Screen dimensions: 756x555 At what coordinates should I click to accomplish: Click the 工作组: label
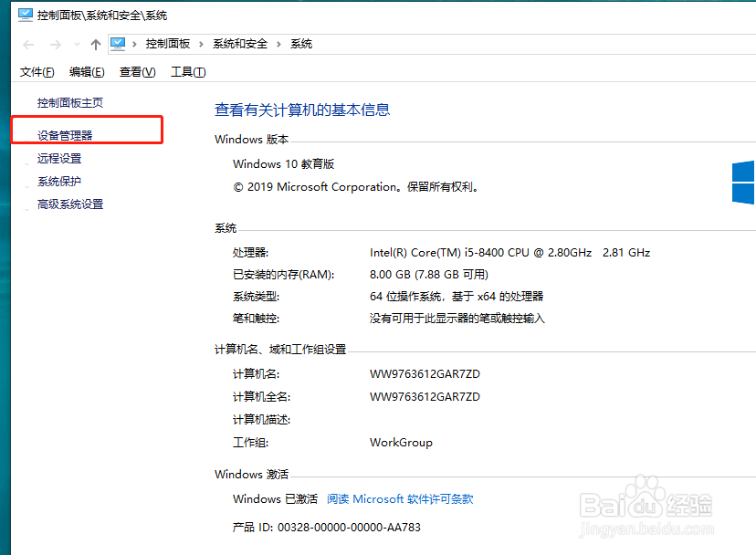[251, 443]
